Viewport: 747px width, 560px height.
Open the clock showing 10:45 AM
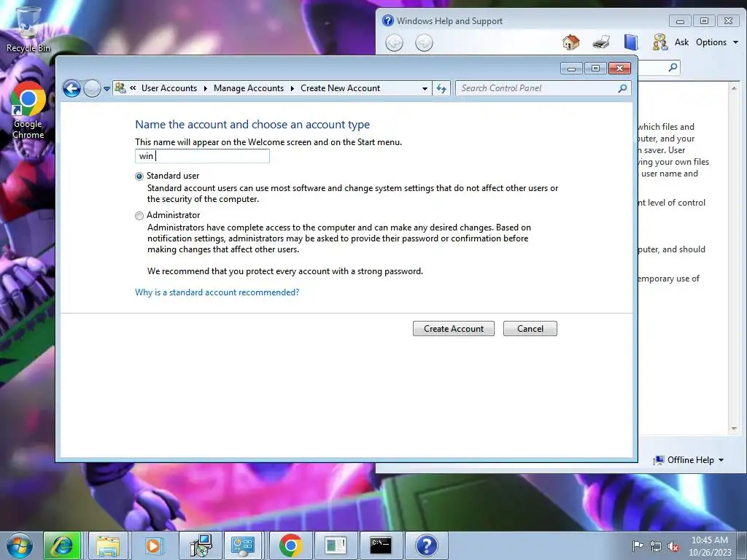pyautogui.click(x=709, y=546)
